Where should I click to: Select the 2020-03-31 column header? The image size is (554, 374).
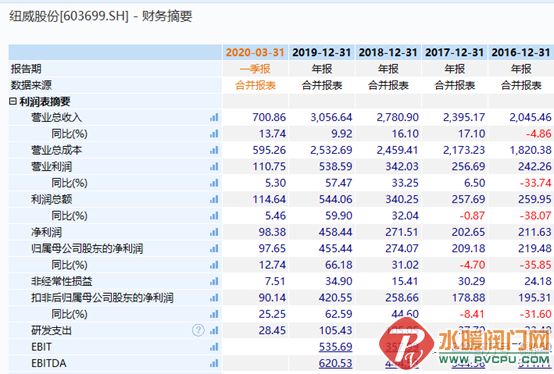[255, 53]
